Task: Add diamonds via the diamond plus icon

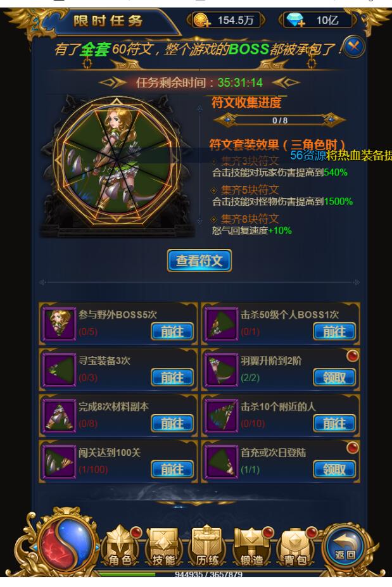Action: coord(296,20)
